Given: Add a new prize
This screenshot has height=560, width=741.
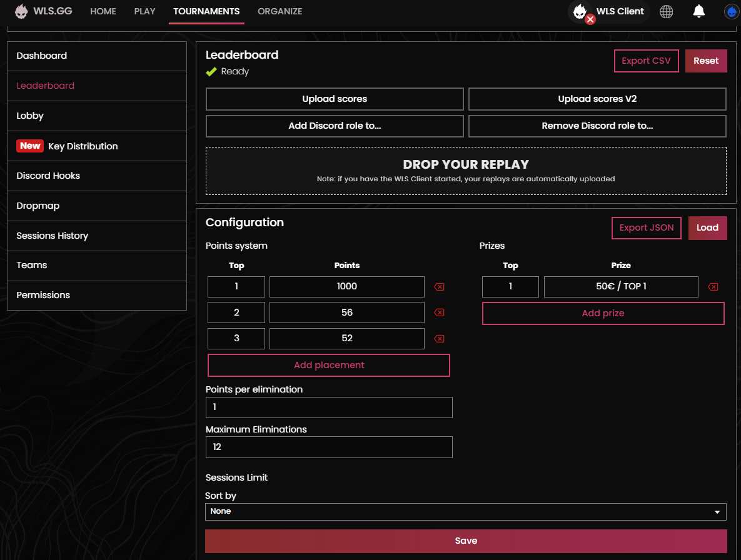Looking at the screenshot, I should click(x=603, y=313).
